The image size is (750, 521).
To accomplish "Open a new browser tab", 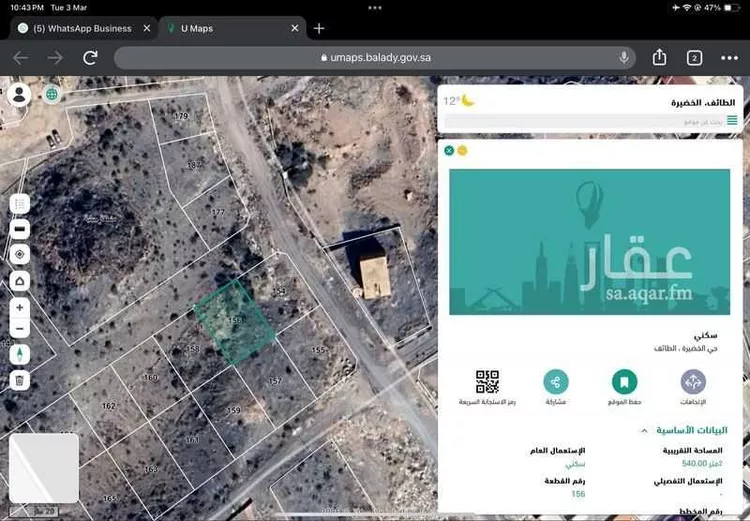I will (319, 29).
